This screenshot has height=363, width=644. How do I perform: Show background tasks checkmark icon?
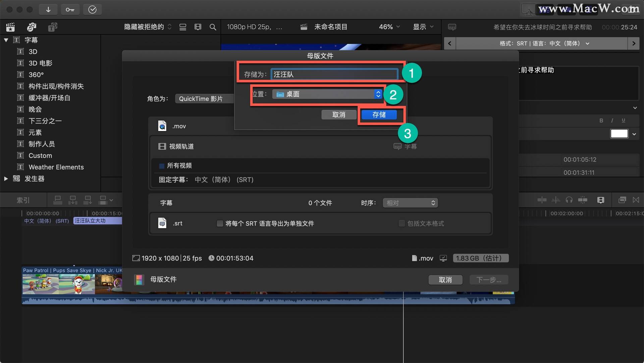[92, 9]
